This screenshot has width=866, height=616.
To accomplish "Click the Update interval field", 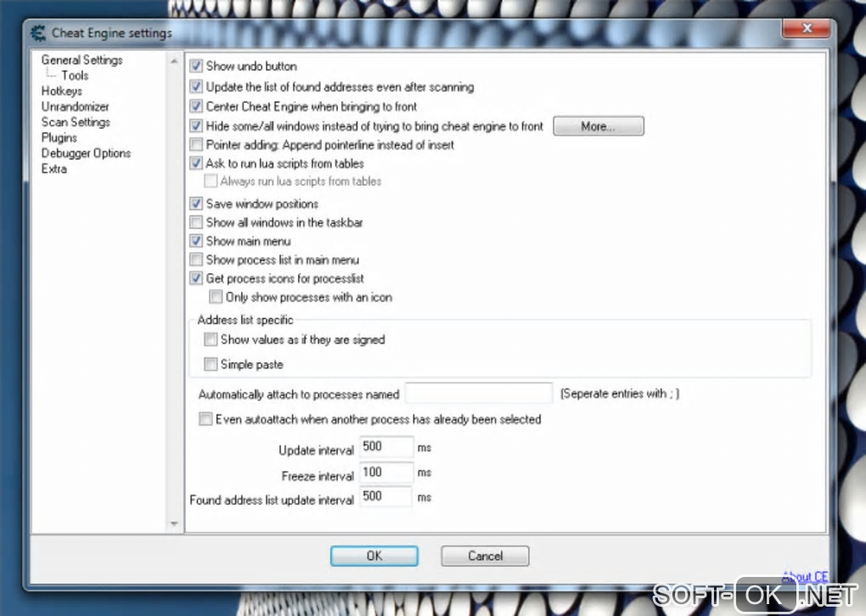I will [x=386, y=446].
